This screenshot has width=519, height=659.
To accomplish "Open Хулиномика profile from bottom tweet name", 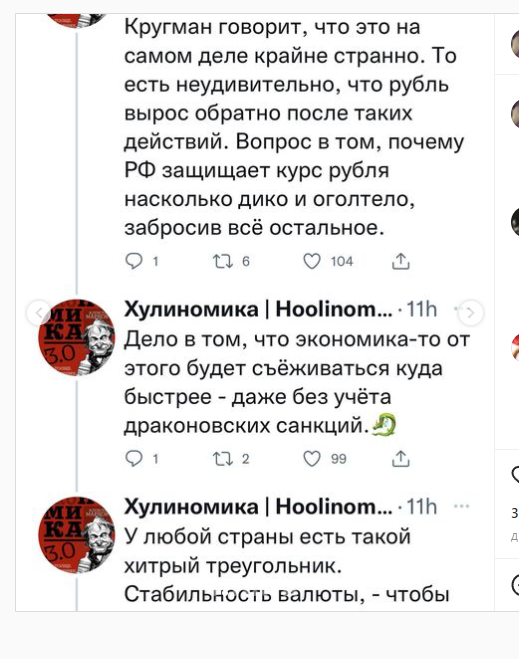I will tap(258, 506).
